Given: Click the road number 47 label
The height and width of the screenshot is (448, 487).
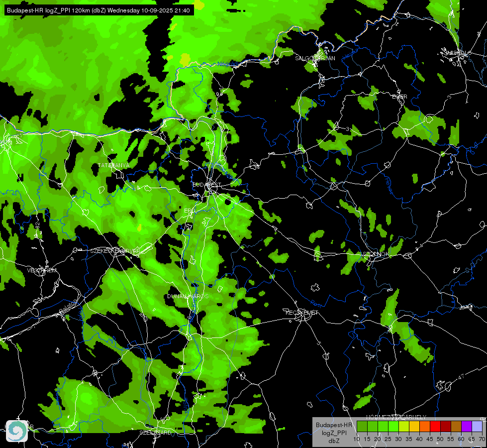Looking at the screenshot, I should pyautogui.click(x=461, y=377).
